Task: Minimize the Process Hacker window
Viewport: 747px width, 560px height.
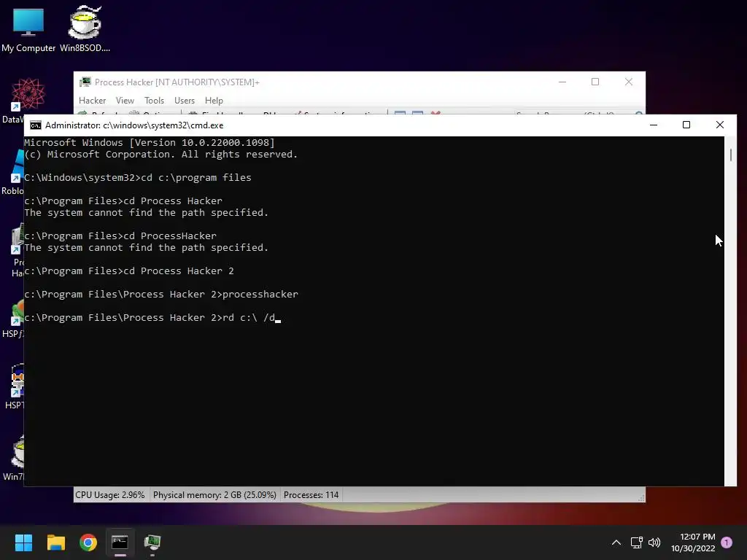Action: (562, 82)
